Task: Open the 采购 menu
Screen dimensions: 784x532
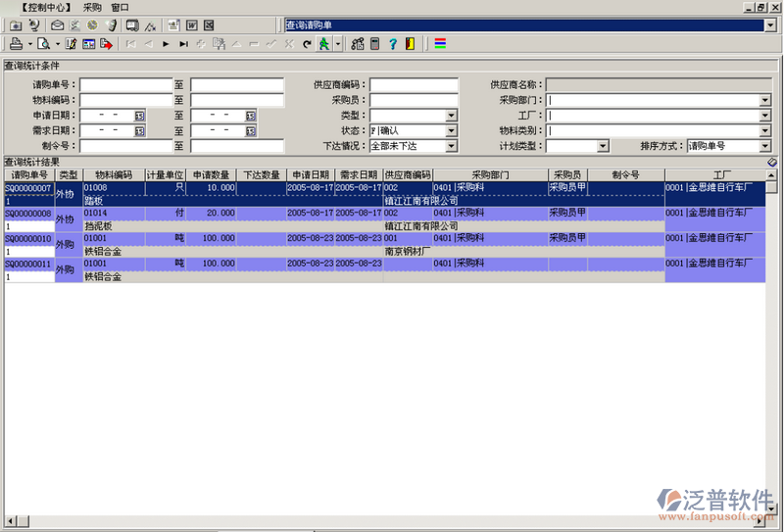Action: [x=92, y=7]
